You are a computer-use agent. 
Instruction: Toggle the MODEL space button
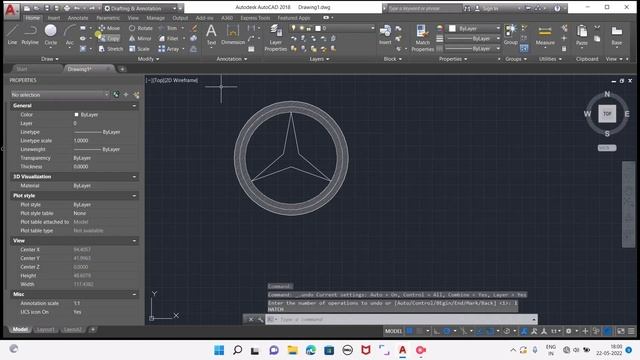pyautogui.click(x=393, y=331)
